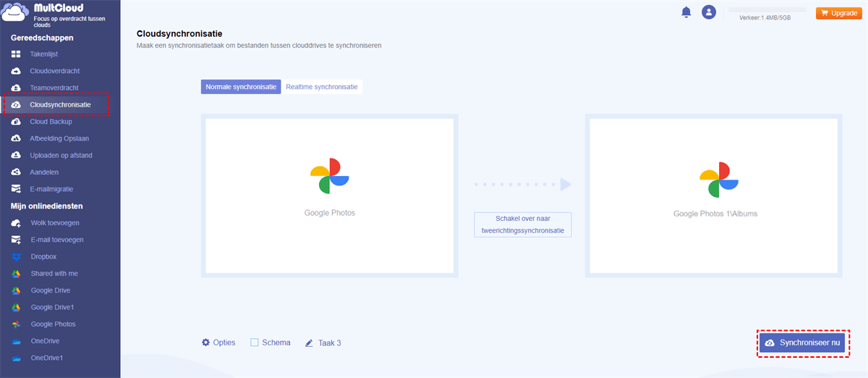The image size is (868, 378).
Task: Click the Teamoverdracht cloud icon
Action: [16, 88]
